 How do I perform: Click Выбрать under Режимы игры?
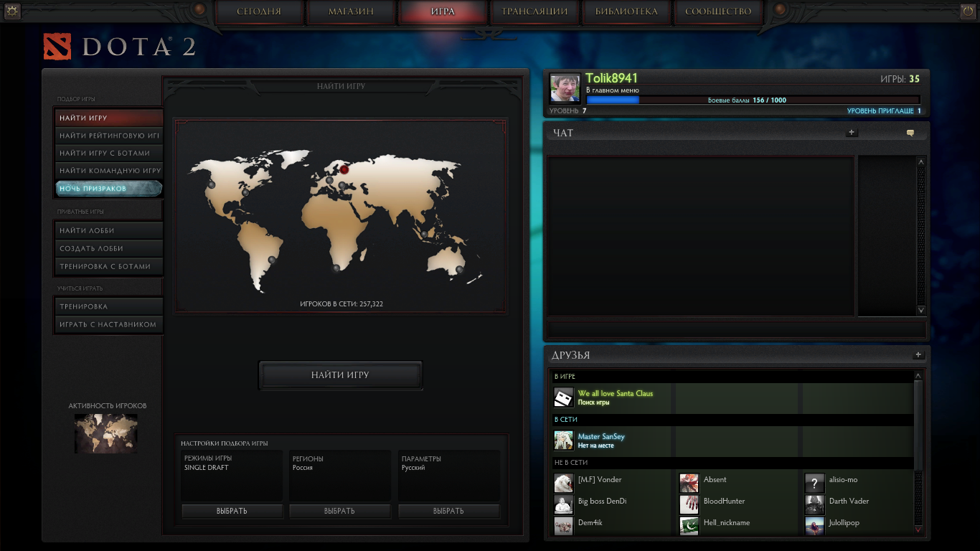tap(232, 511)
